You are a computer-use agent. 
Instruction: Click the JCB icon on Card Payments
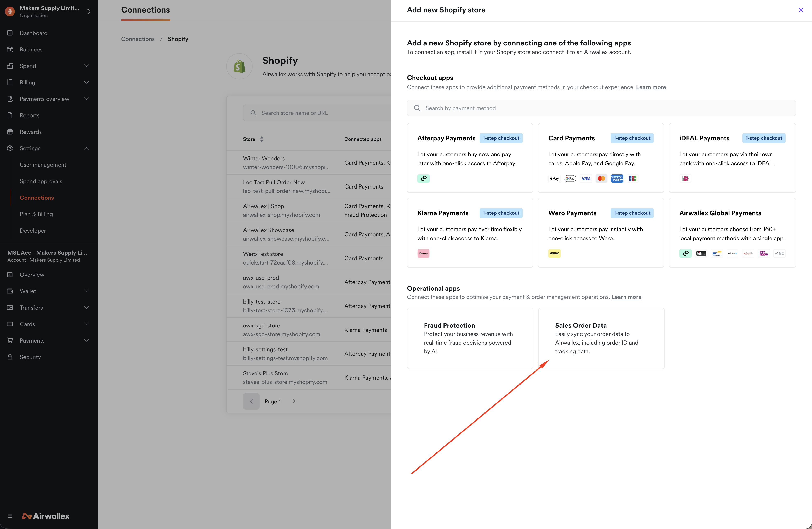(633, 178)
